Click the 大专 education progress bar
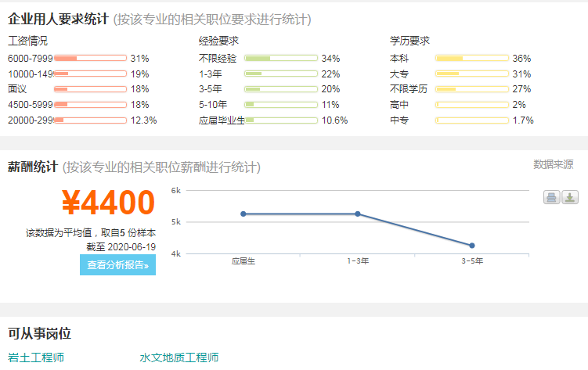 (472, 74)
